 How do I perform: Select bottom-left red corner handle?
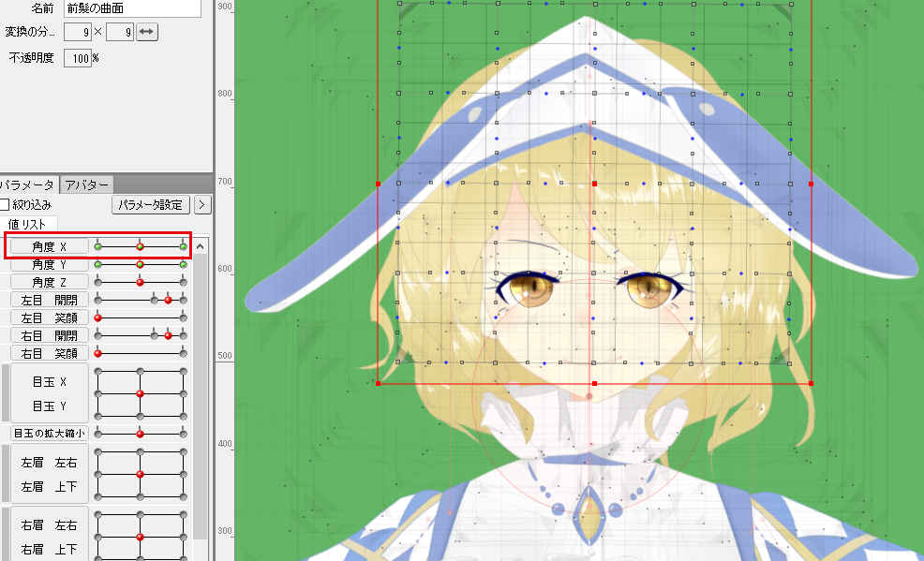coord(379,383)
